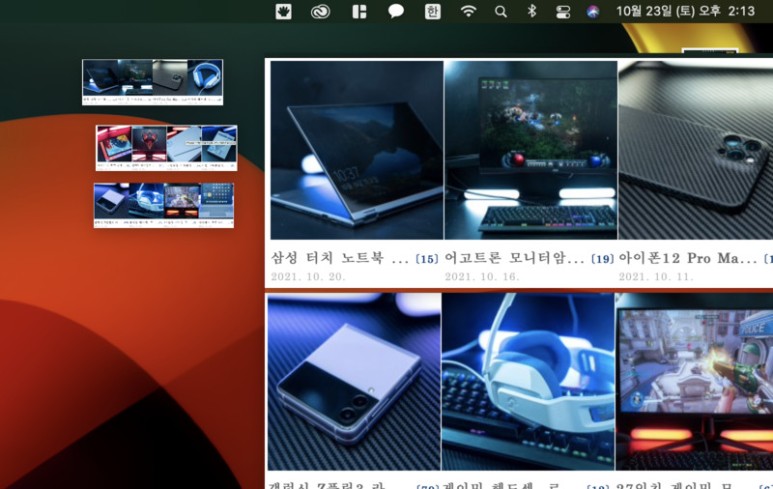Open the Bluetooth status menu
The width and height of the screenshot is (773, 489).
[x=532, y=11]
